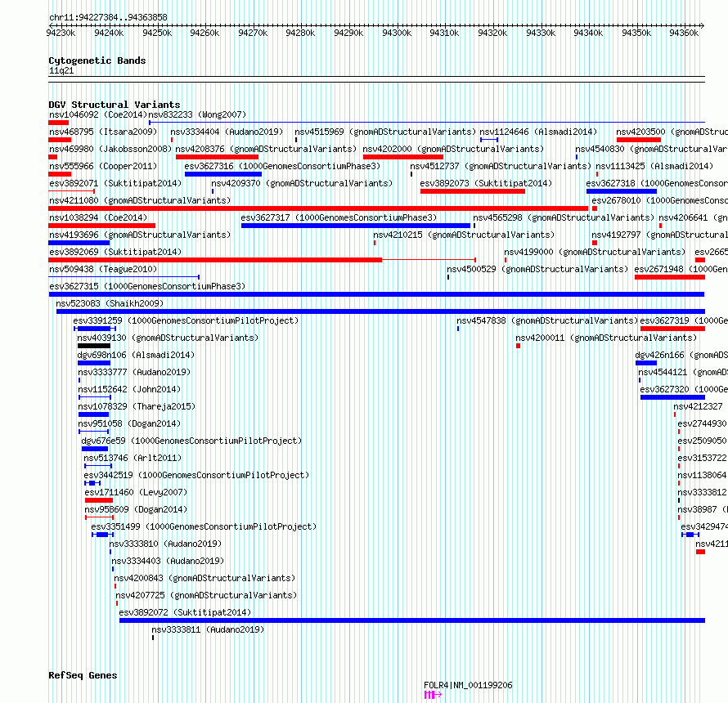Click the blue bar under nsv4193696
Viewport: 728px width, 703px height.
79,243
